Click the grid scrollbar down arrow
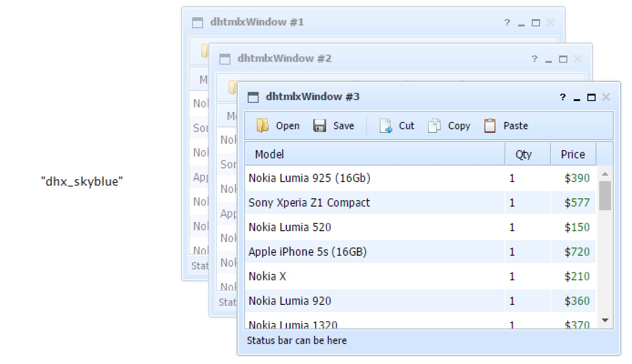Image resolution: width=632 pixels, height=364 pixels. coord(605,320)
